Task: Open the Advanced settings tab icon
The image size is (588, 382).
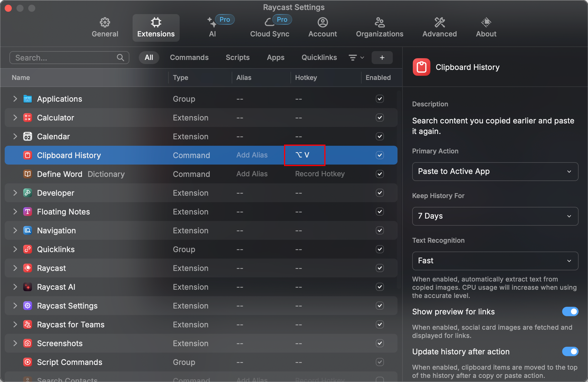Action: (x=440, y=22)
